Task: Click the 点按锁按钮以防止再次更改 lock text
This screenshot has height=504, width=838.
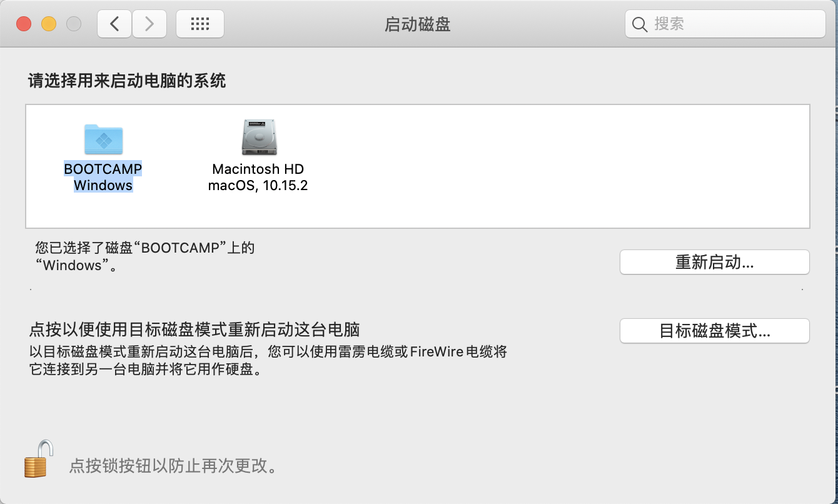Action: click(x=173, y=466)
